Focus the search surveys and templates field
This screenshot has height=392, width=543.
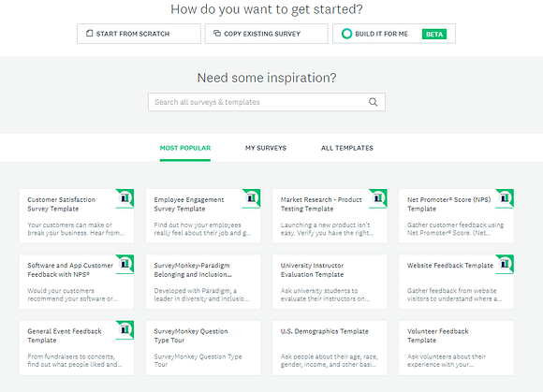point(267,102)
